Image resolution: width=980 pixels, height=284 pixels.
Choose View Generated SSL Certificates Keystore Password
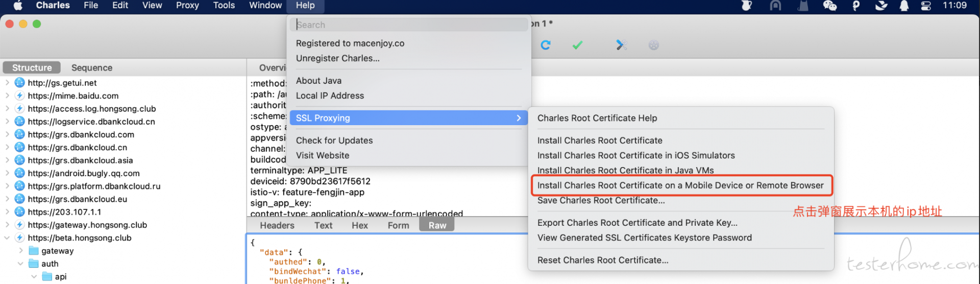point(644,238)
